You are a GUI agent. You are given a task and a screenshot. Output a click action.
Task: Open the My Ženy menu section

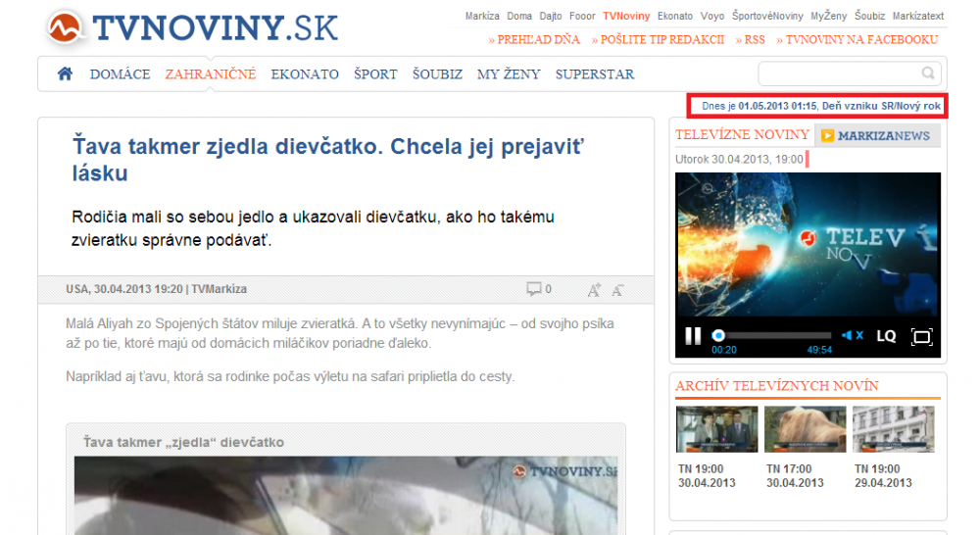click(x=509, y=74)
